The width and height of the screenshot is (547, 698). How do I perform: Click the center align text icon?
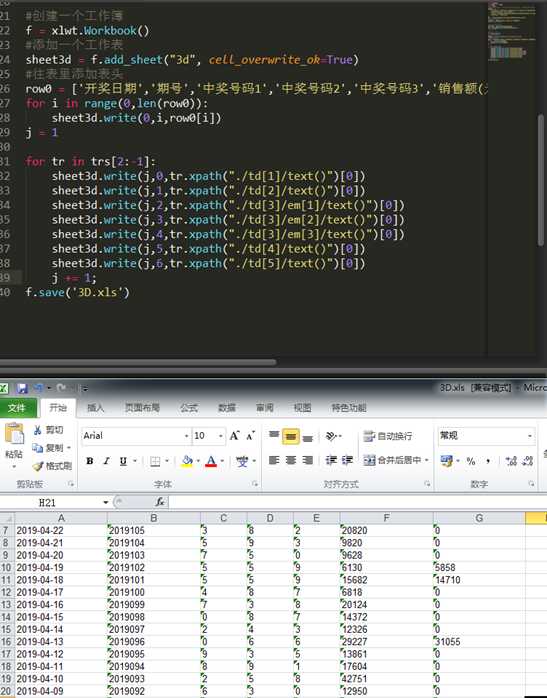click(291, 460)
